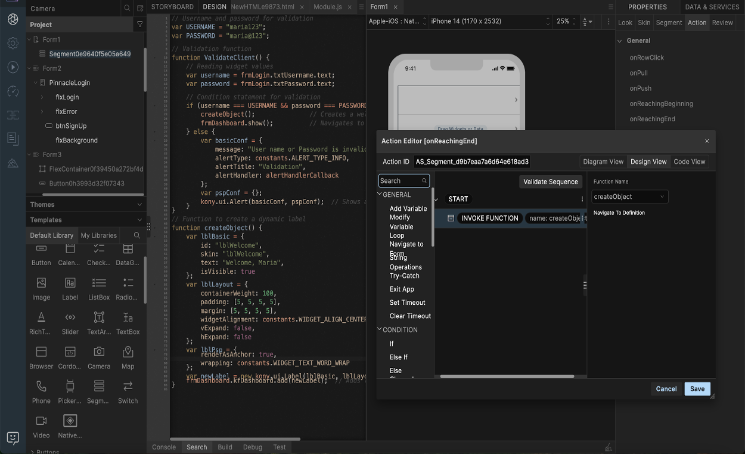Choose the Slider widget in library
Viewport: 746px width, 454px height.
coord(70,317)
